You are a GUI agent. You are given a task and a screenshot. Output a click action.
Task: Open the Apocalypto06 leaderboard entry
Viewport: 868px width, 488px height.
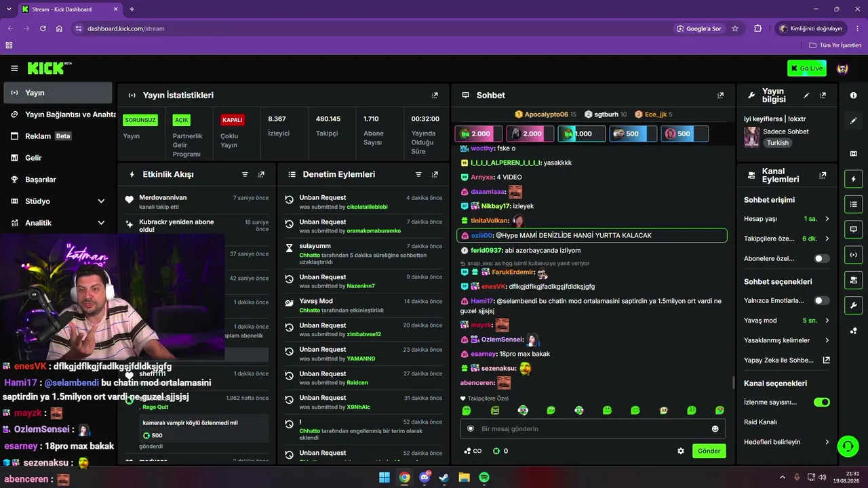tap(546, 115)
